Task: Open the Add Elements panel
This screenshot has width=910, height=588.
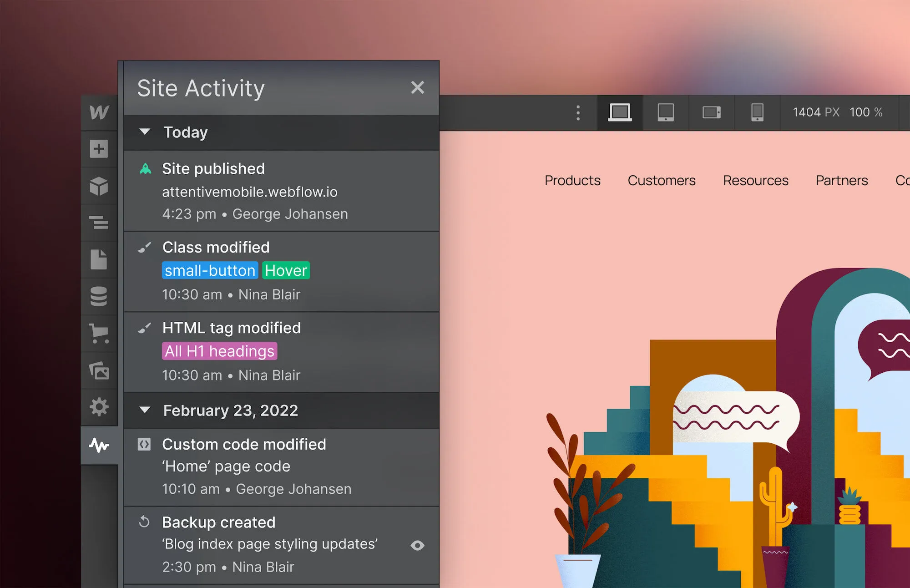Action: (x=99, y=149)
